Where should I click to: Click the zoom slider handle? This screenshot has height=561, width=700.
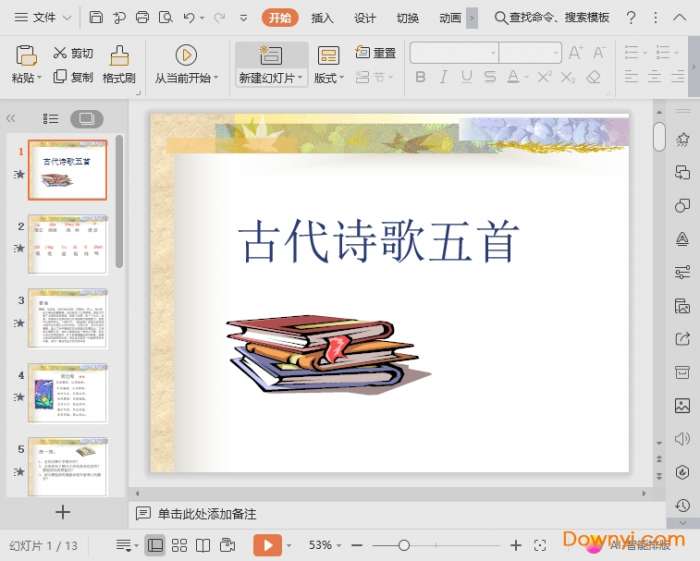(404, 545)
